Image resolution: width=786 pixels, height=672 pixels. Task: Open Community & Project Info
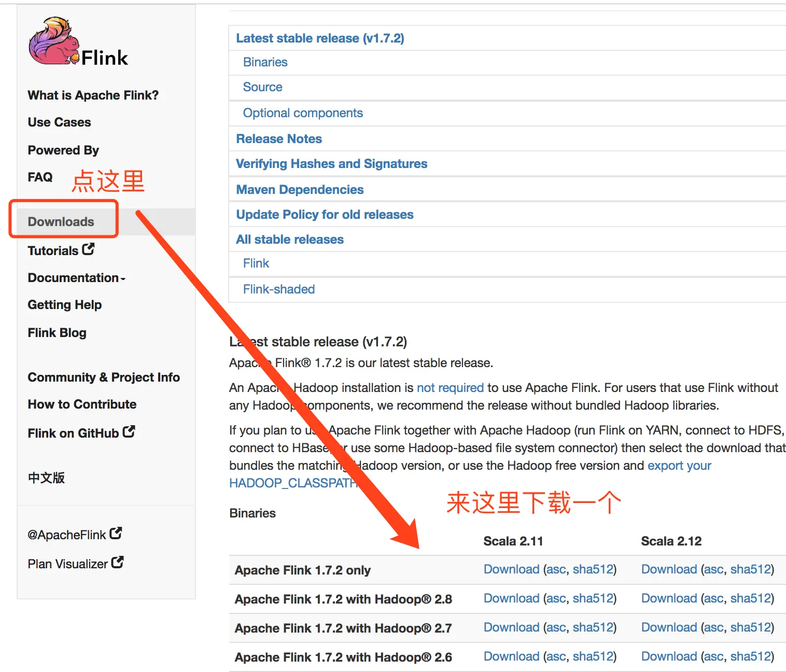pyautogui.click(x=104, y=377)
